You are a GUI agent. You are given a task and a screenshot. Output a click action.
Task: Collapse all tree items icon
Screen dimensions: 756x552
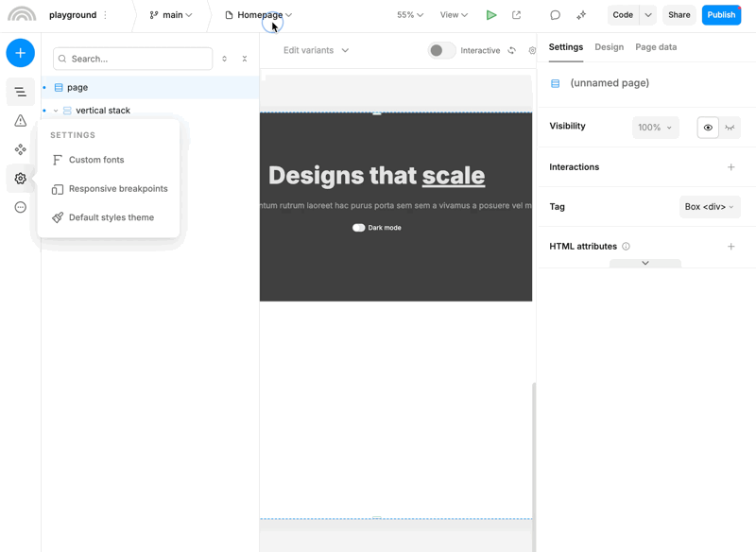click(x=245, y=59)
